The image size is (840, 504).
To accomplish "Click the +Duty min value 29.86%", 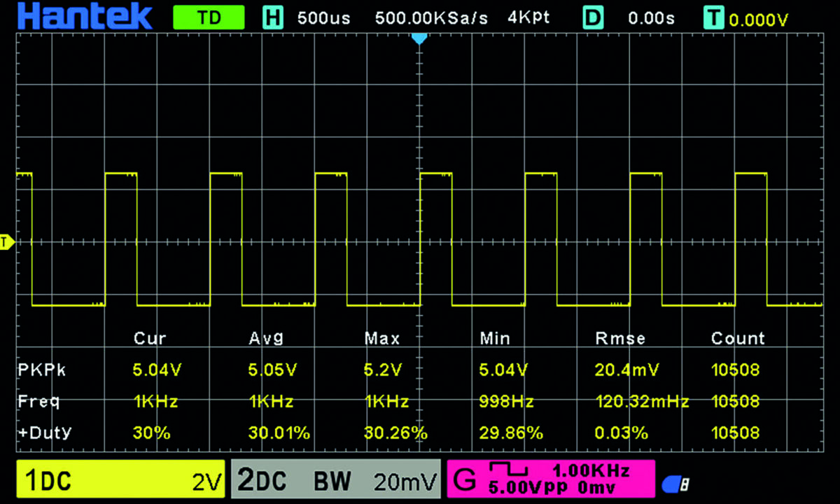I will 511,433.
